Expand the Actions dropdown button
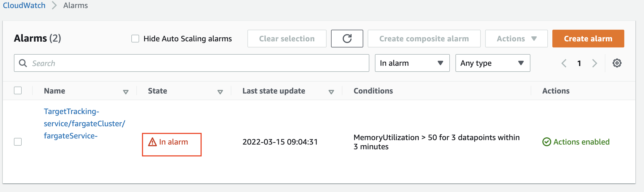 tap(516, 39)
